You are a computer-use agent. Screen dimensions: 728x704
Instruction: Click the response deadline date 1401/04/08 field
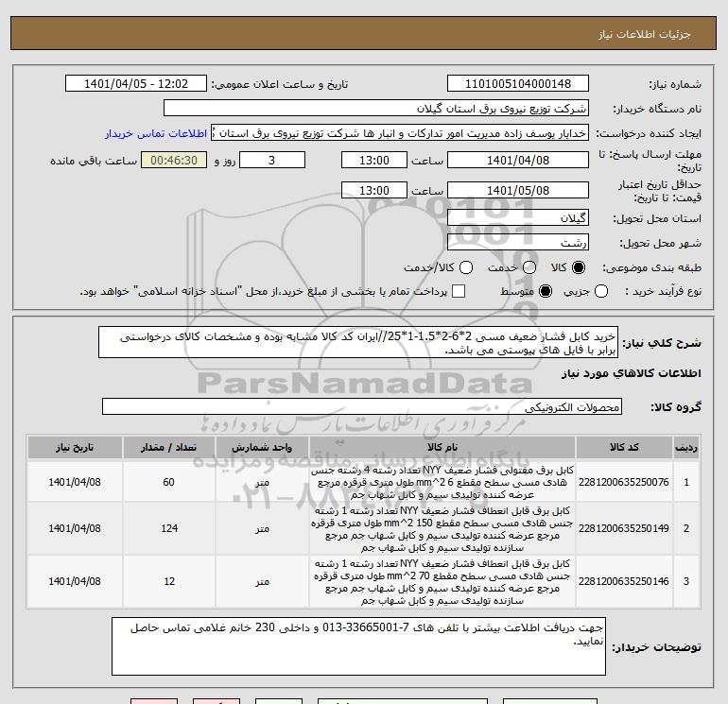[x=518, y=160]
